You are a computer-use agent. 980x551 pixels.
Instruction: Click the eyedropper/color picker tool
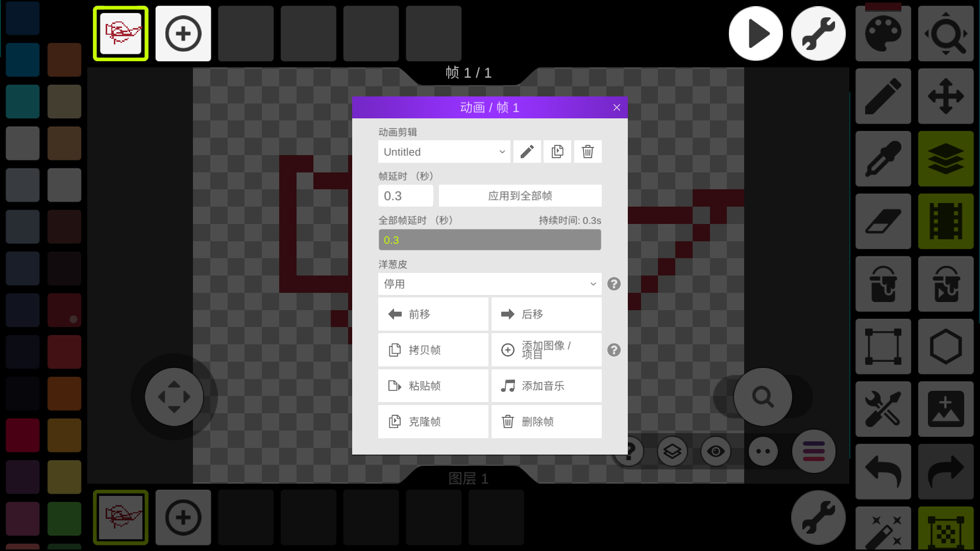coord(883,159)
